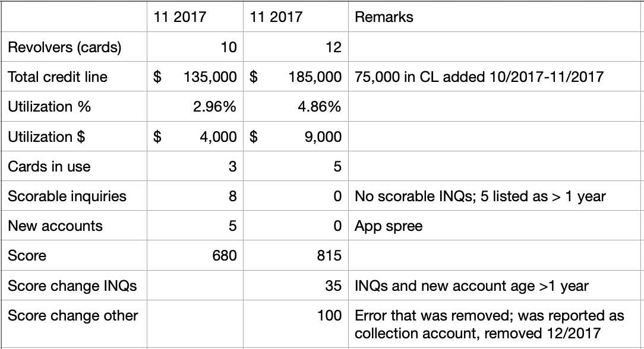
Task: Select the No scorable INQs remark cell
Action: (480, 196)
